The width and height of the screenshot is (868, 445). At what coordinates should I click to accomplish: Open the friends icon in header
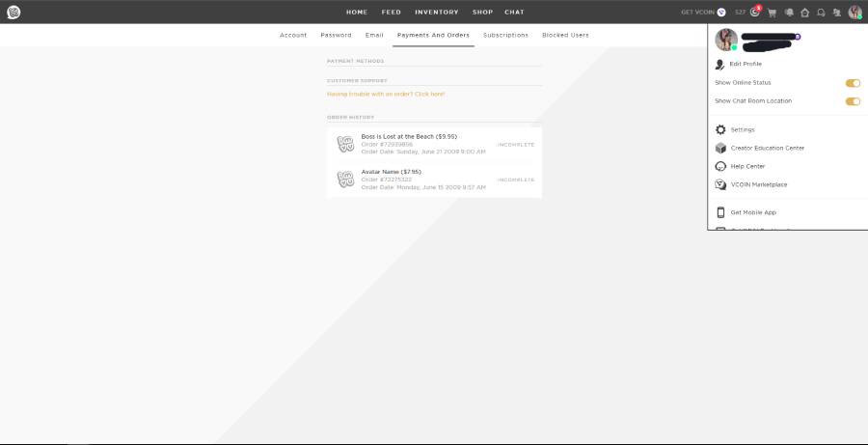(837, 13)
